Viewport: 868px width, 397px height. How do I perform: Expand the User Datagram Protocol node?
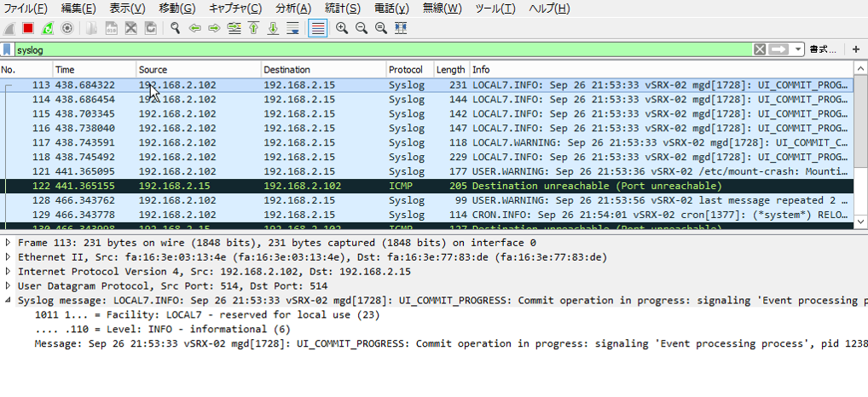point(9,285)
